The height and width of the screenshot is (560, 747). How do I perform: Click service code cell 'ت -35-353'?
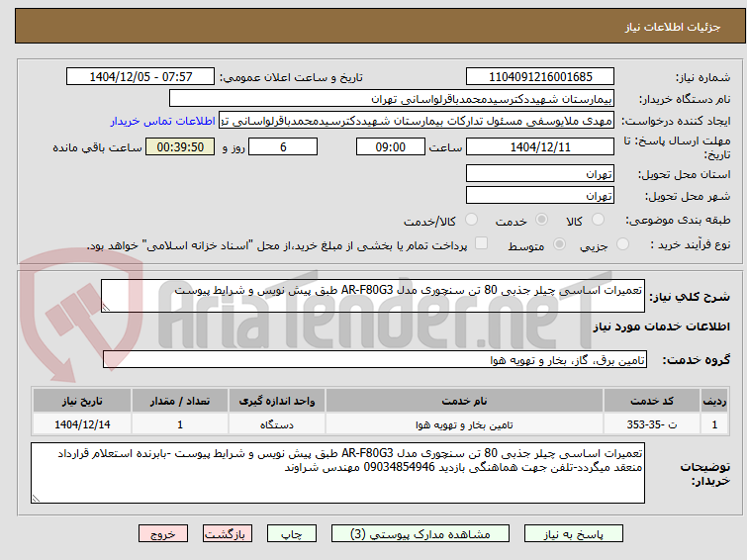coord(651,424)
